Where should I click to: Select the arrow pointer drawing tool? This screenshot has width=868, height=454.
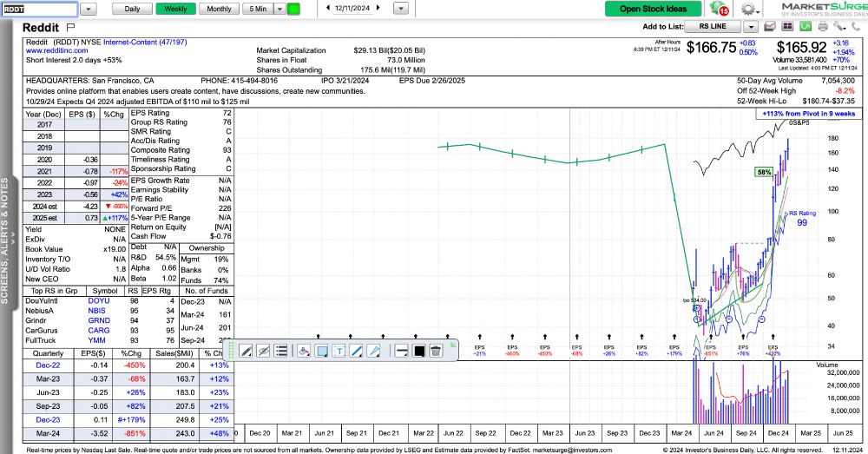(374, 351)
